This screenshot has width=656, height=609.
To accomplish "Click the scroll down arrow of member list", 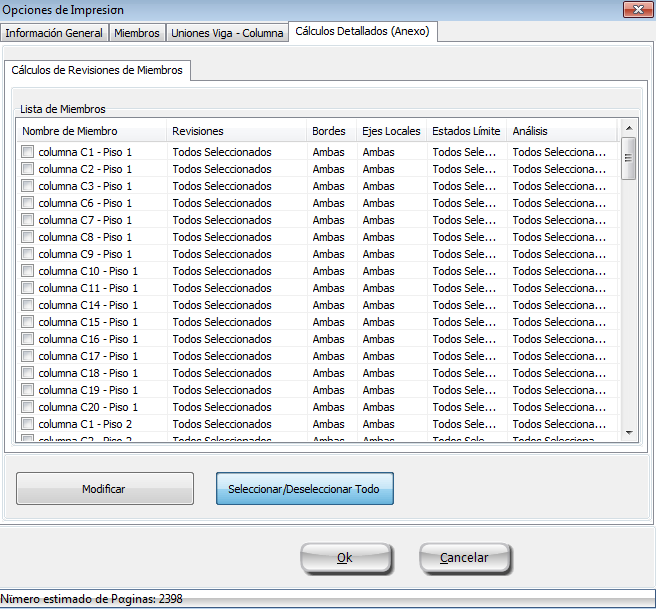I will [629, 432].
